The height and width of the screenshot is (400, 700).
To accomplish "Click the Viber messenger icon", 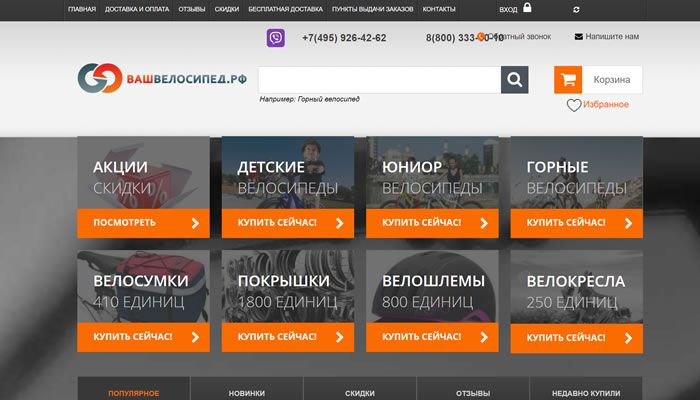I will (276, 38).
